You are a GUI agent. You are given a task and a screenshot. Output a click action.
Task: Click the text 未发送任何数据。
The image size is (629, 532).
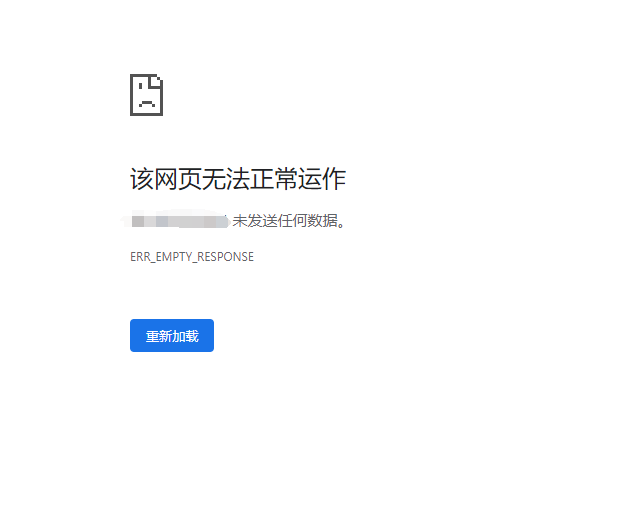289,221
